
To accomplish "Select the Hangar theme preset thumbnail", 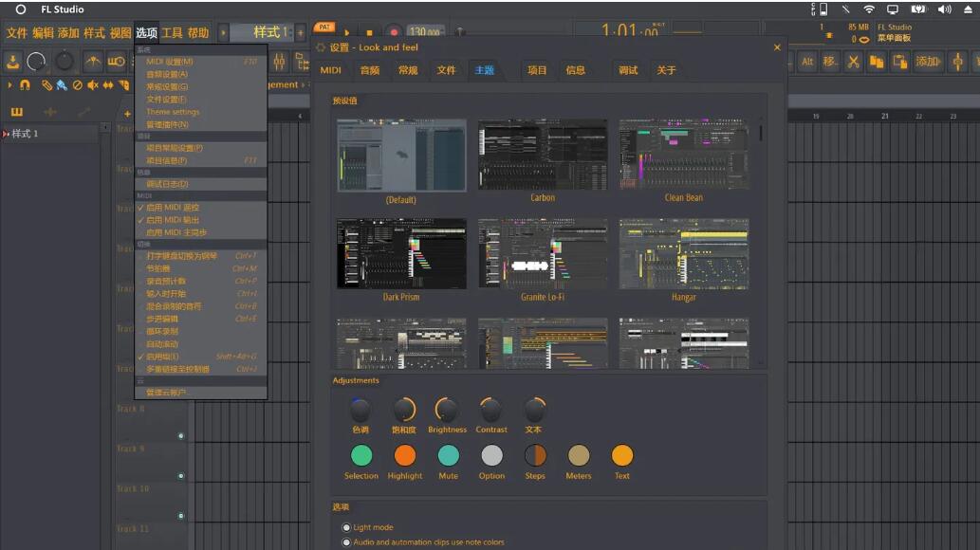I will pos(684,254).
